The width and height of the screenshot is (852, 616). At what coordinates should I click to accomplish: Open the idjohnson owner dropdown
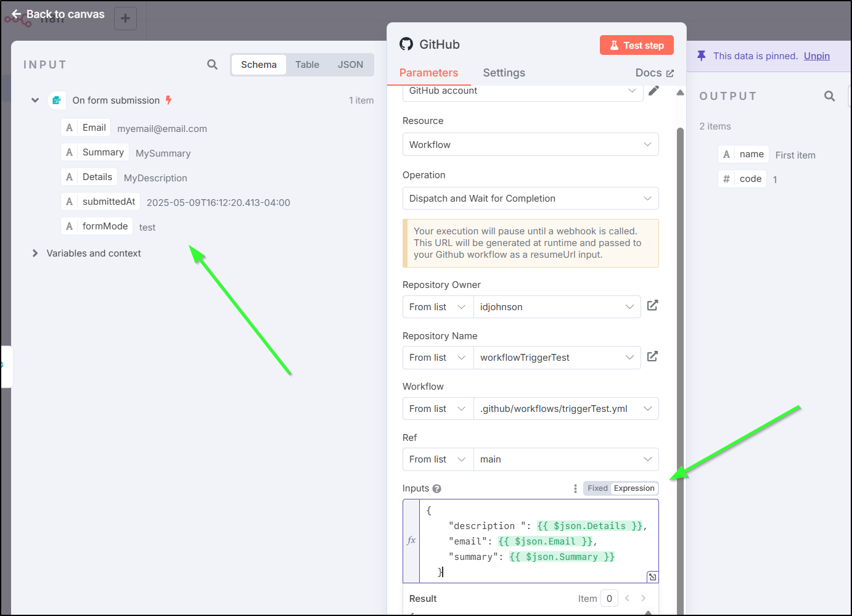[x=557, y=307]
